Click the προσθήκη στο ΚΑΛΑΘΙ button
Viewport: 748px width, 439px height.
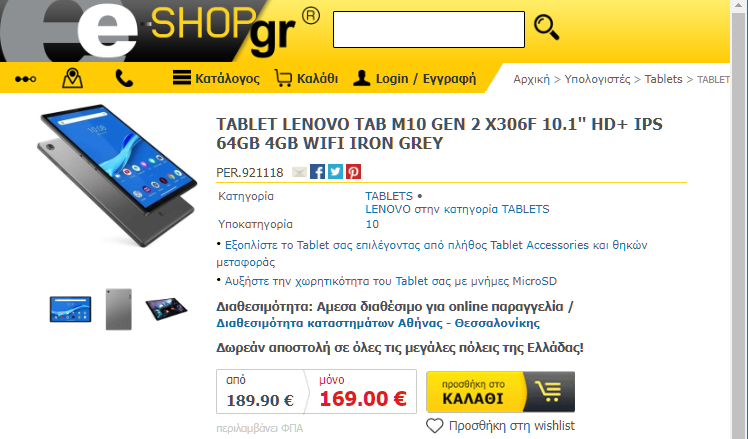pyautogui.click(x=500, y=392)
